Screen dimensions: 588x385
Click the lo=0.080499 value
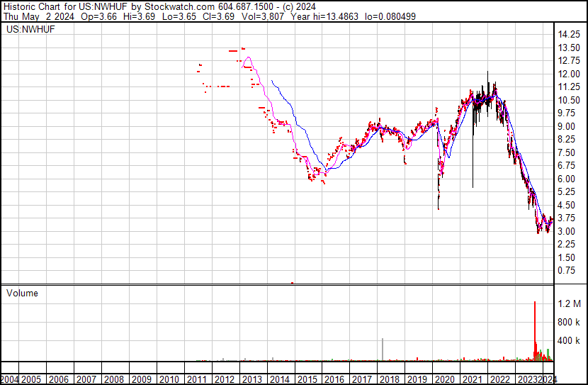(390, 16)
